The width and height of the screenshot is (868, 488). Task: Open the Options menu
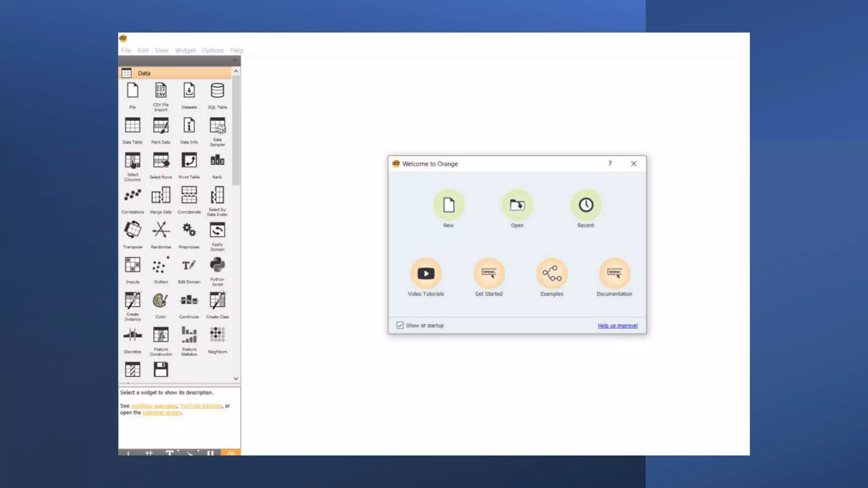212,50
